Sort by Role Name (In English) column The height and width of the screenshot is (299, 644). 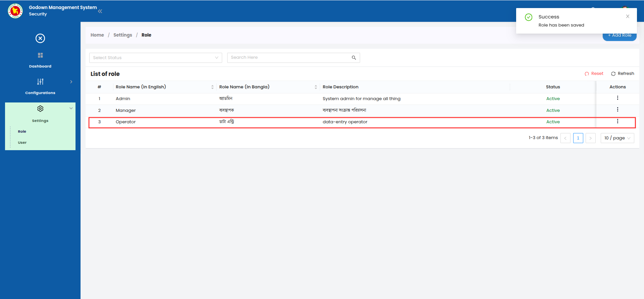(212, 87)
